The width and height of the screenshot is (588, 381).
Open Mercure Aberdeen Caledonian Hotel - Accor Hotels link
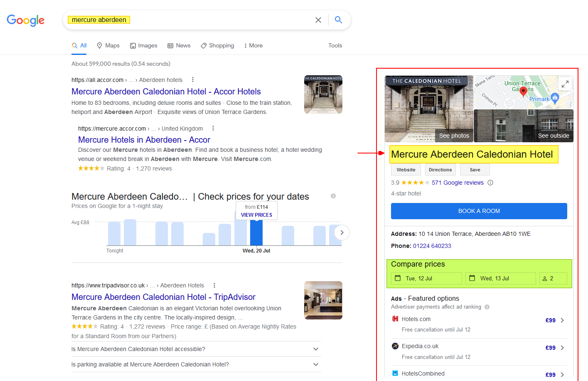click(166, 92)
